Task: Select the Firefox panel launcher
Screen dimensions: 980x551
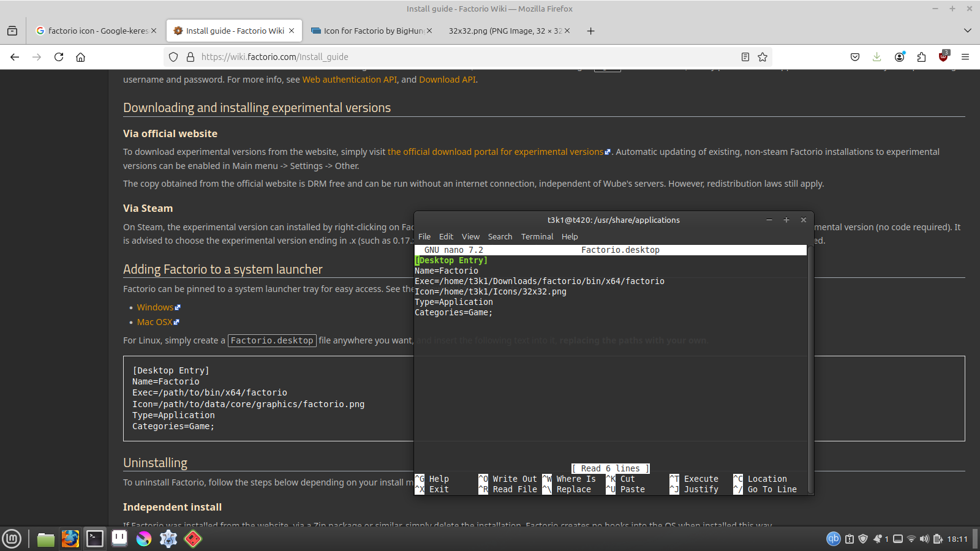Action: (70, 539)
